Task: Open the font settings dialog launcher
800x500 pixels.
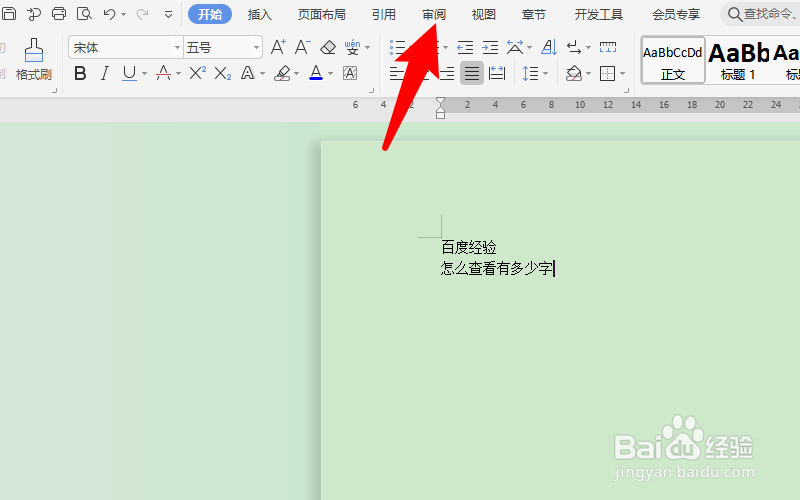Action: (x=371, y=91)
